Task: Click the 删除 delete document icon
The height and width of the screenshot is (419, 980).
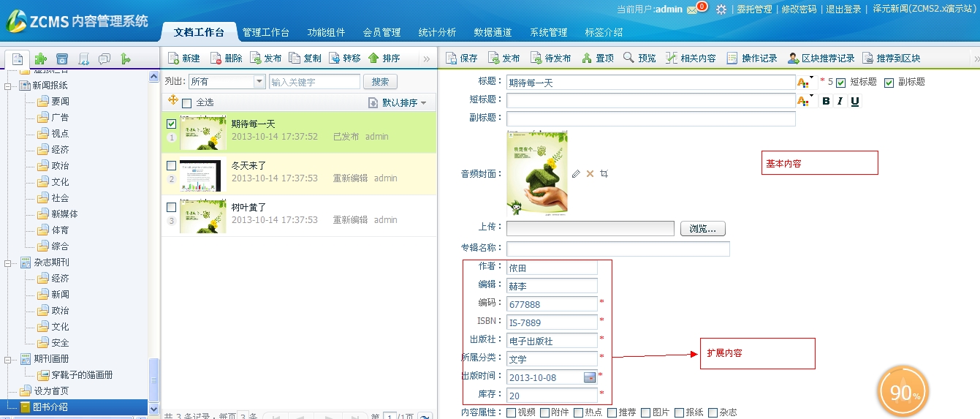Action: (x=216, y=58)
